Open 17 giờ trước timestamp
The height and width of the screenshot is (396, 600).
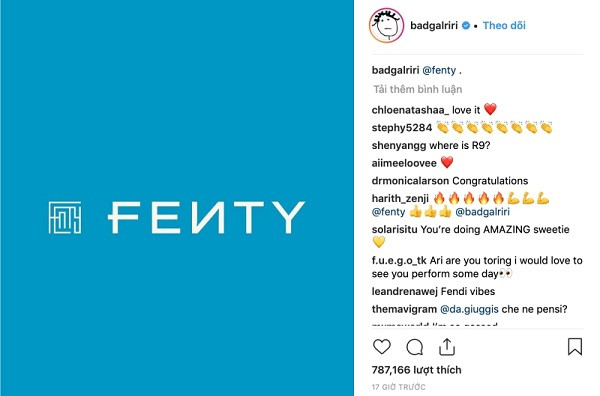tap(398, 387)
